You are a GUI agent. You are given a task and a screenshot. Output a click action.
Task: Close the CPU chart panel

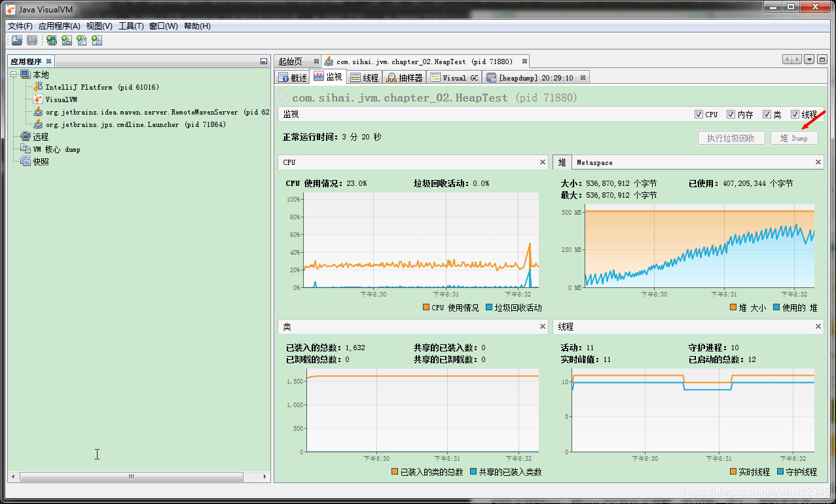point(543,162)
